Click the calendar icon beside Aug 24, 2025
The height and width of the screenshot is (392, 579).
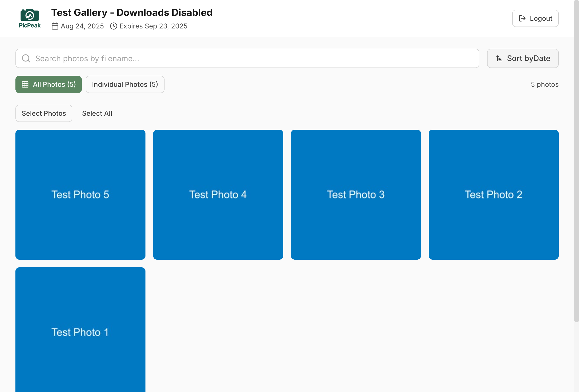(x=55, y=26)
